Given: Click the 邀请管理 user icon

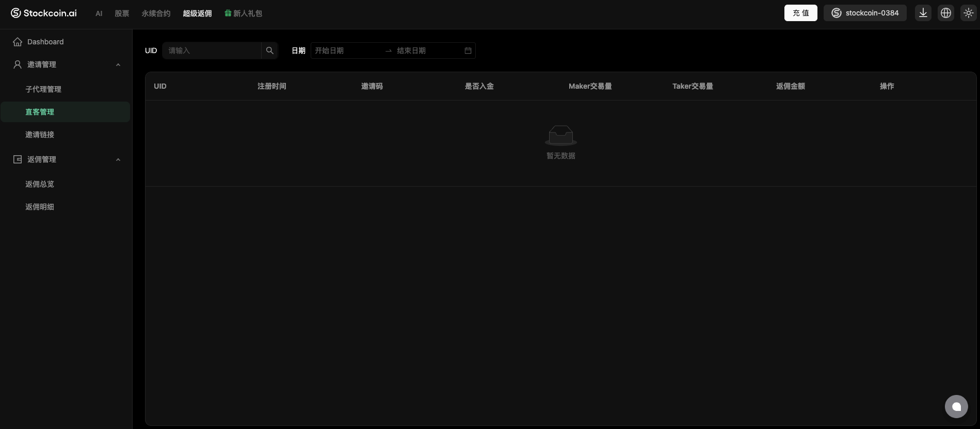Looking at the screenshot, I should [x=18, y=64].
